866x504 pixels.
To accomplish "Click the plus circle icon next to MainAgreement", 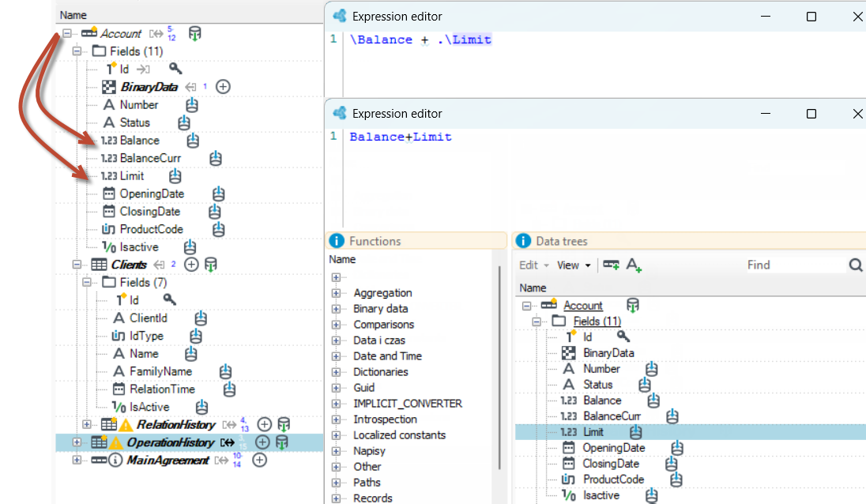I will (260, 461).
